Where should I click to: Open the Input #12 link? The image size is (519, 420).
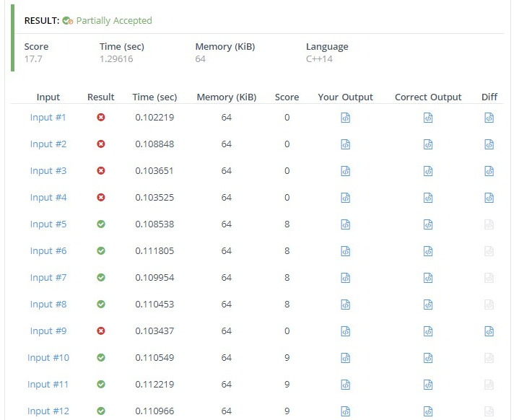coord(48,411)
